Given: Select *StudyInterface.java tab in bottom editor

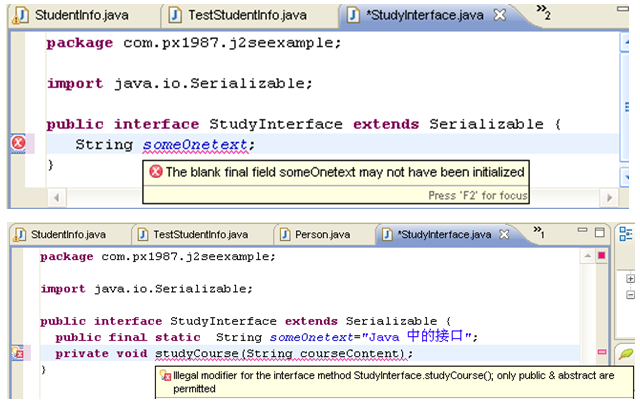Looking at the screenshot, I should (x=444, y=235).
